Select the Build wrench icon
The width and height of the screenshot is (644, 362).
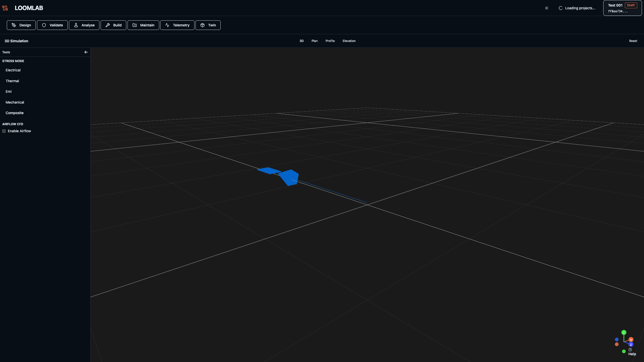pyautogui.click(x=107, y=25)
